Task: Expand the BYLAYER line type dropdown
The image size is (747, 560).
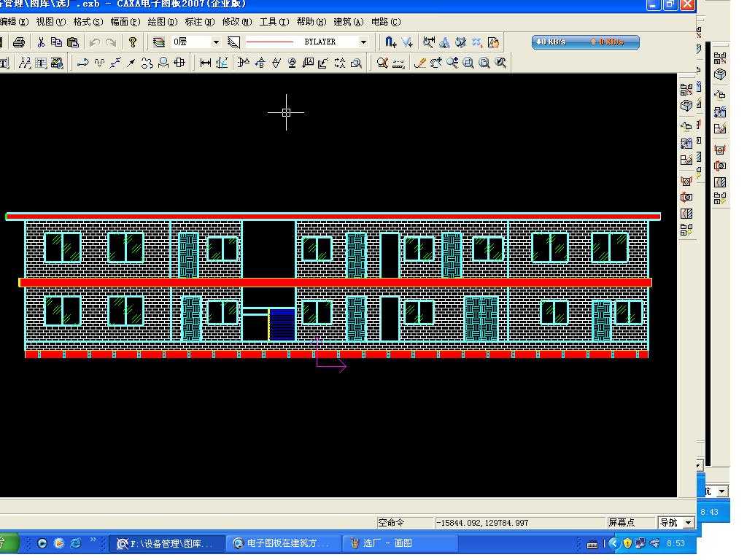Action: (x=363, y=42)
